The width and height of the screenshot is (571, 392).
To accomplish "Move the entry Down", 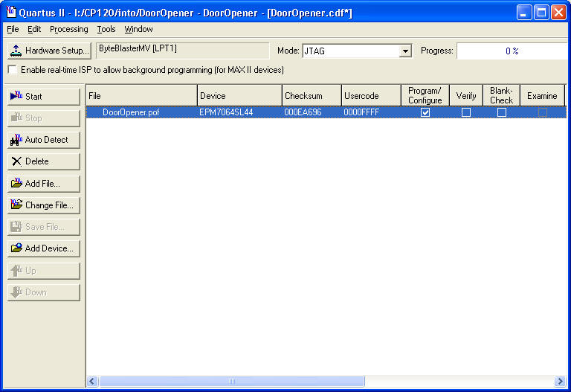I will click(43, 292).
